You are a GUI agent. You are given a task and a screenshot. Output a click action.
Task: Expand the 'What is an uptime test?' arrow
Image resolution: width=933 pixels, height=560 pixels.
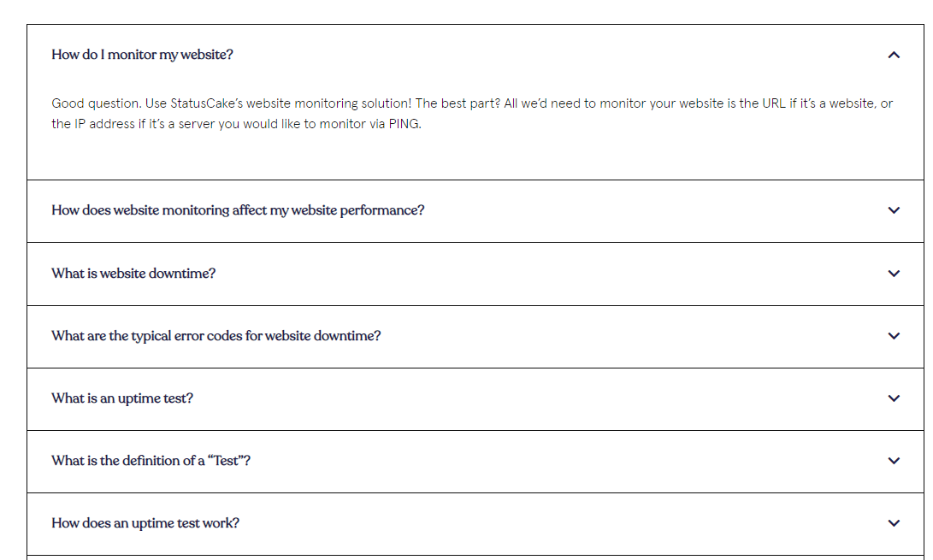[893, 398]
